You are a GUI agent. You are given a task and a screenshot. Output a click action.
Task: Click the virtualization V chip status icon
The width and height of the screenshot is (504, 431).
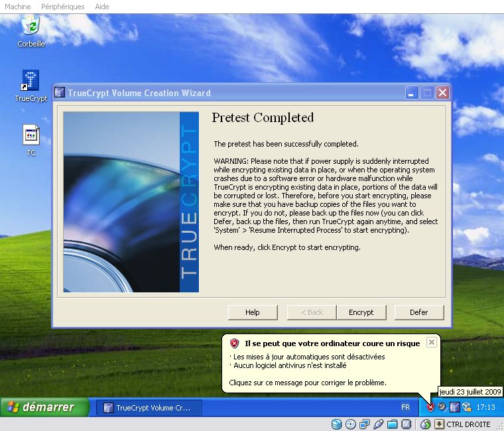pos(406,424)
